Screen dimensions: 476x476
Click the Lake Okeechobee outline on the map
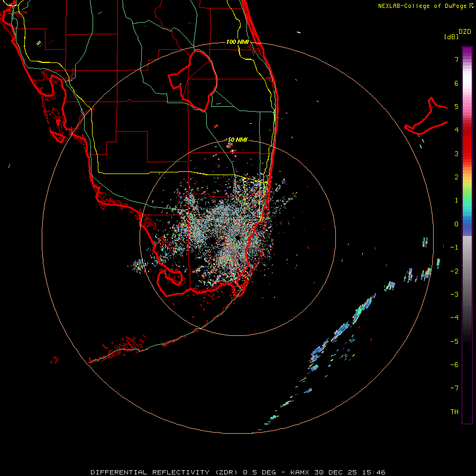(x=193, y=80)
